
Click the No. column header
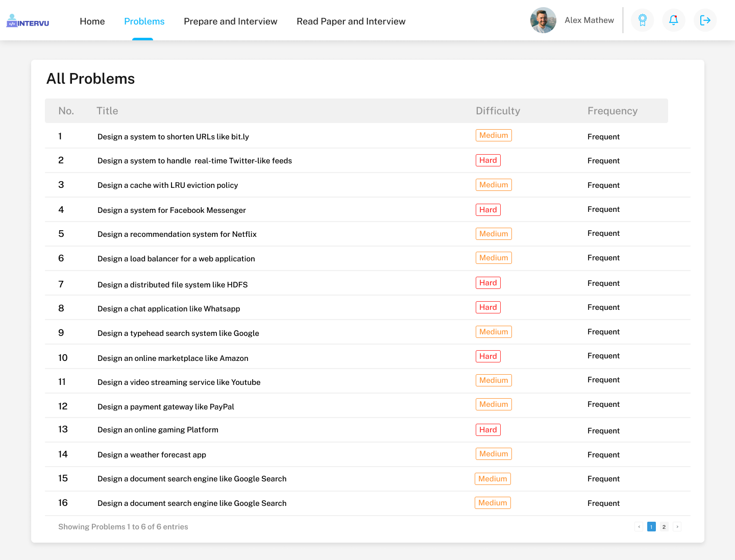coord(66,111)
